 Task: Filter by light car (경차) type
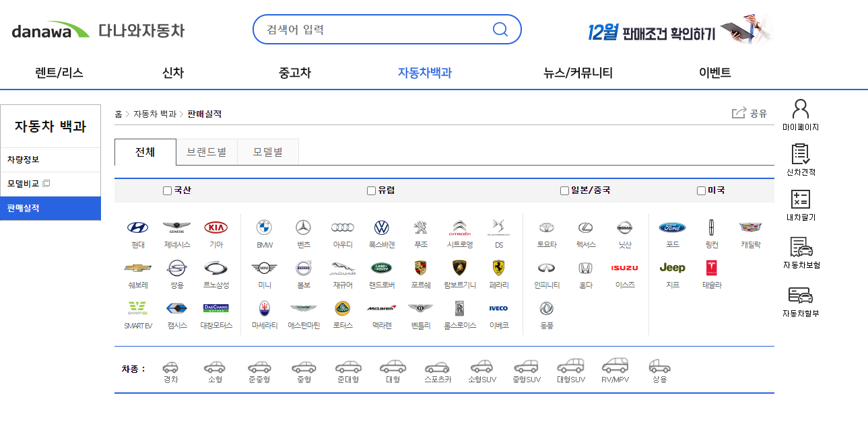170,371
